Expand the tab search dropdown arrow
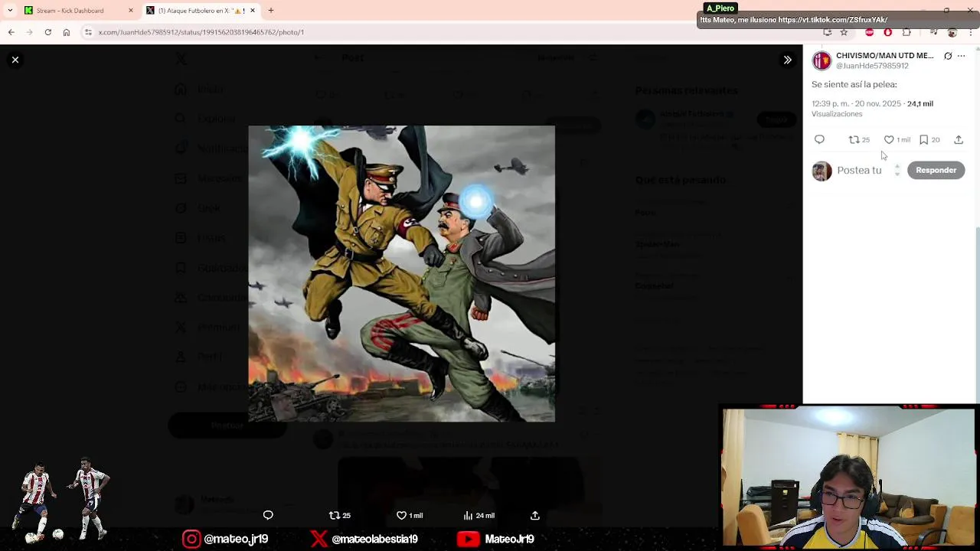This screenshot has width=980, height=551. [x=9, y=11]
